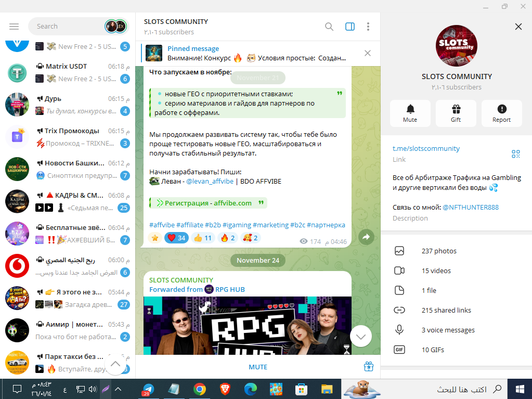Open the 237 photos media list
This screenshot has width=532, height=399.
tap(457, 251)
